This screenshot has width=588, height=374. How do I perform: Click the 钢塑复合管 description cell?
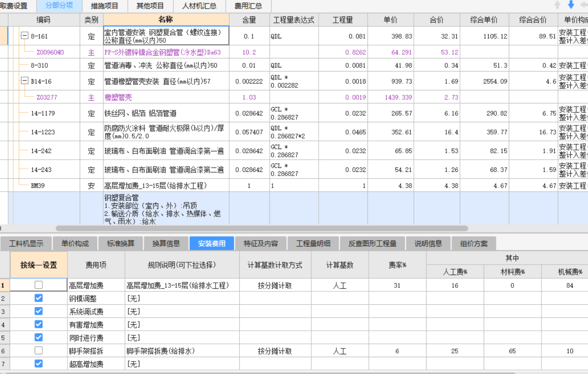point(166,208)
